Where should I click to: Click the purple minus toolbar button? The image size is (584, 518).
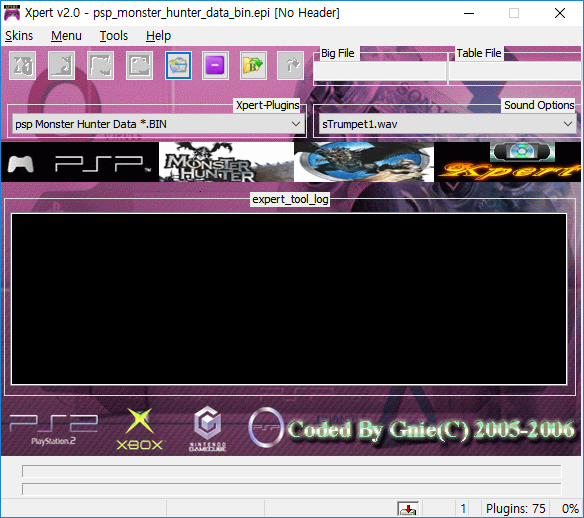[215, 66]
